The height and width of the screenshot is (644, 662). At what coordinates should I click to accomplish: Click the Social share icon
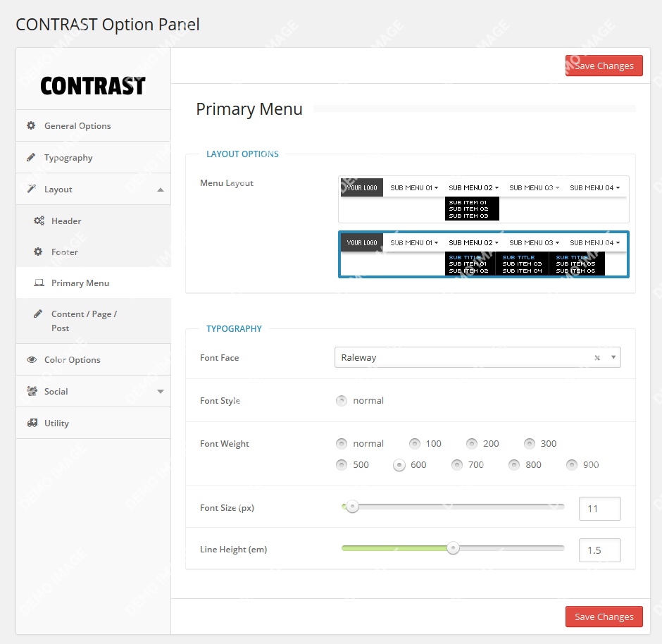[31, 391]
